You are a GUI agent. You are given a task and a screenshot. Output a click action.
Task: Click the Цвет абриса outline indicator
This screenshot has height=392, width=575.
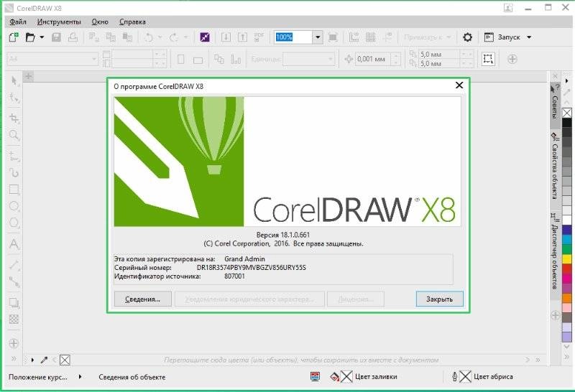[482, 377]
